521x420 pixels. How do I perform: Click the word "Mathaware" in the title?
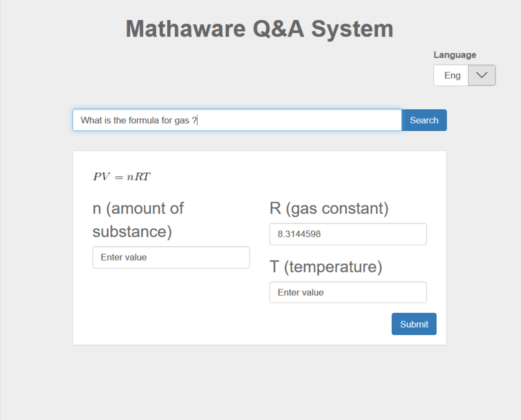[x=185, y=29]
